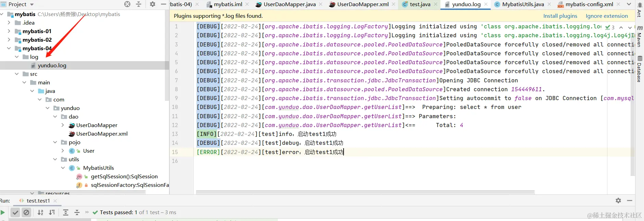
Task: Rerun the test with green play icon
Action: coord(3,212)
